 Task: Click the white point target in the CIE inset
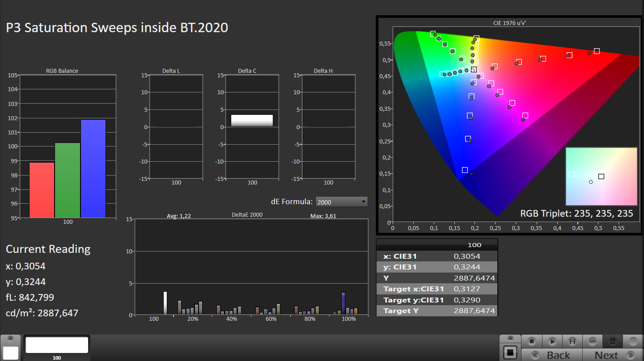tap(601, 176)
